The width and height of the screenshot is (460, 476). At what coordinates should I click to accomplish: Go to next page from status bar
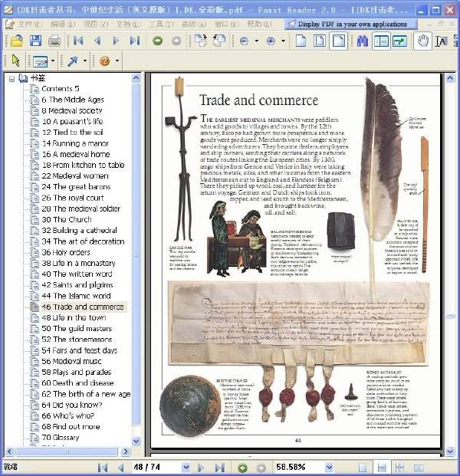pyautogui.click(x=200, y=468)
